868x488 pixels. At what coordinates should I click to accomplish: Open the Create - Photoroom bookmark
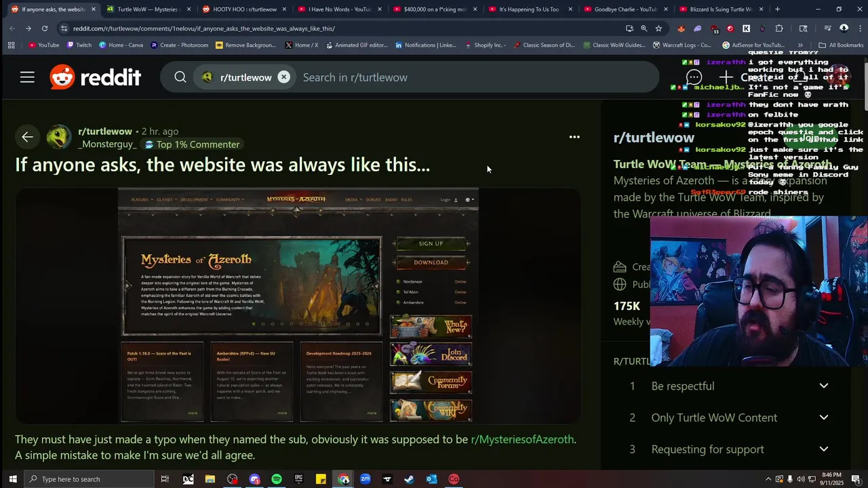(179, 45)
